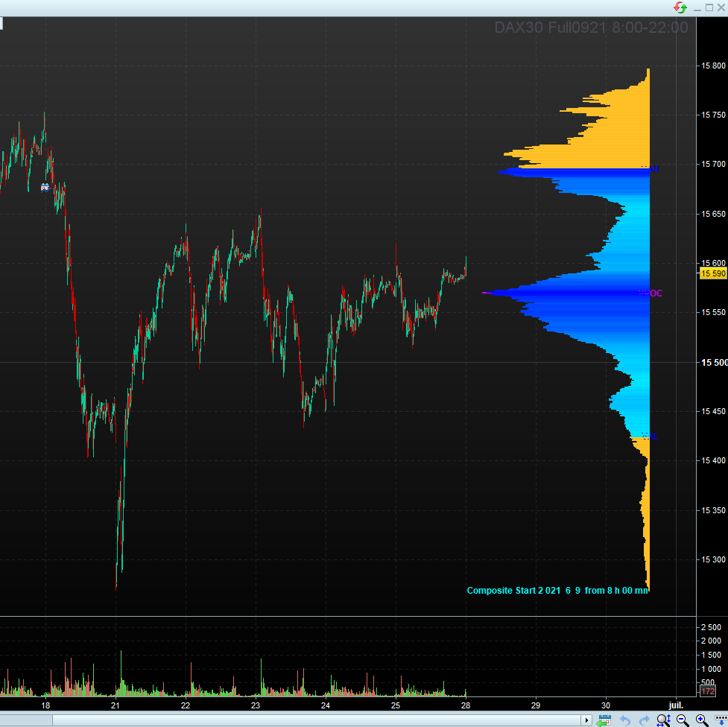Close the chart window
This screenshot has height=727, width=728.
(x=721, y=7)
